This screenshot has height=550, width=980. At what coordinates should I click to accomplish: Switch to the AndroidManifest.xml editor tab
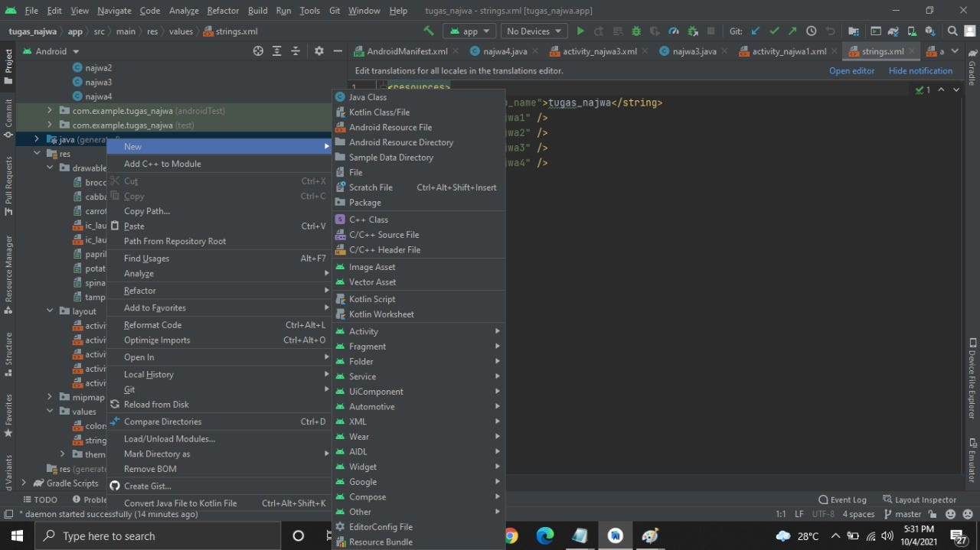(406, 50)
